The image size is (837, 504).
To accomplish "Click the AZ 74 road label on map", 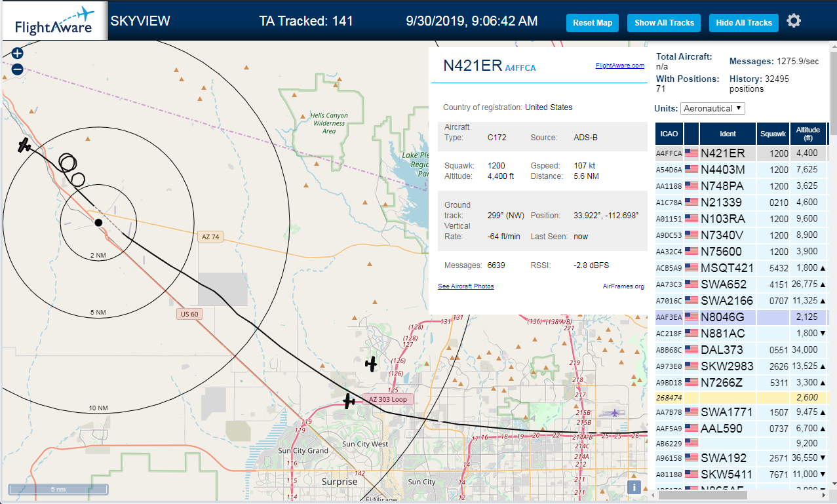I will pos(210,237).
